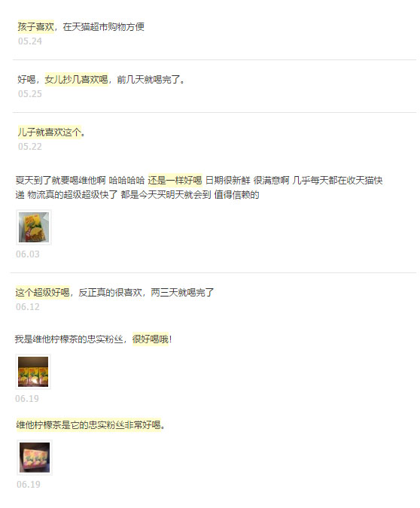Open the single lemon tea box photo
This screenshot has height=508, width=420.
34,227
